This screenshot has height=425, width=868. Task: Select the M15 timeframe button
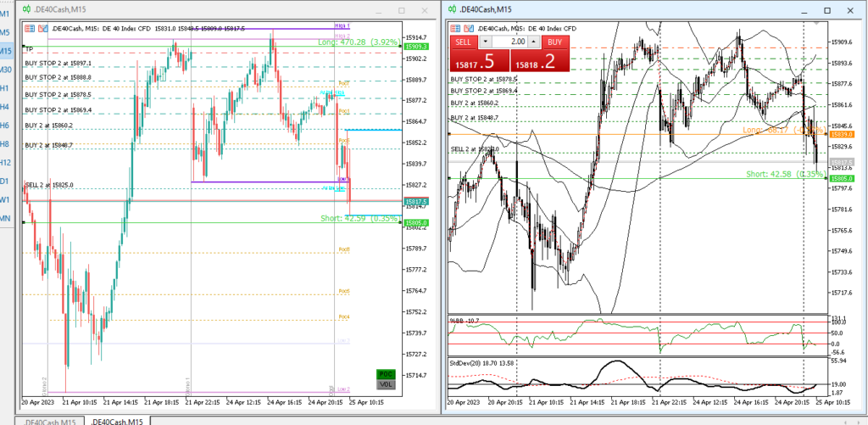click(6, 51)
